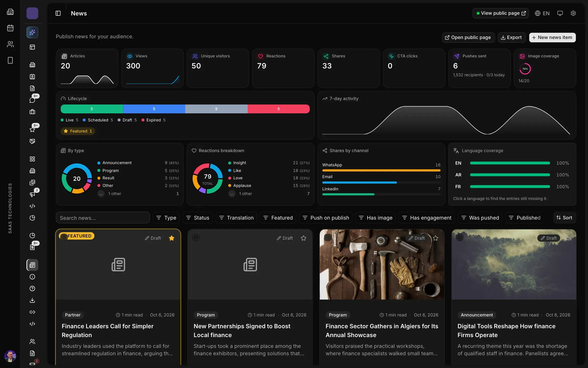The height and width of the screenshot is (368, 588).
Task: Open the Status filter dropdown
Action: pos(198,218)
